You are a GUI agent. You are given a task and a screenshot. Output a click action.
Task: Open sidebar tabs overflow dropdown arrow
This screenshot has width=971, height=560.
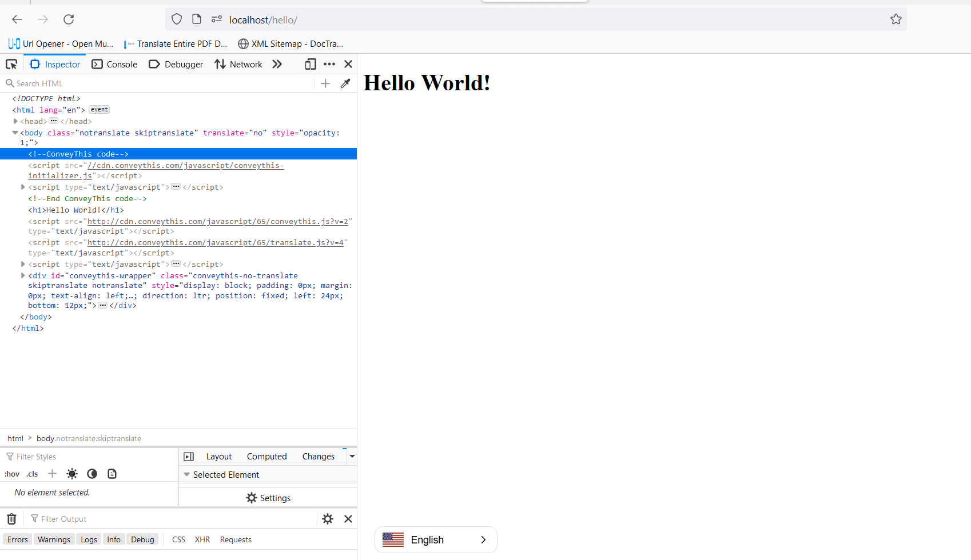point(352,457)
